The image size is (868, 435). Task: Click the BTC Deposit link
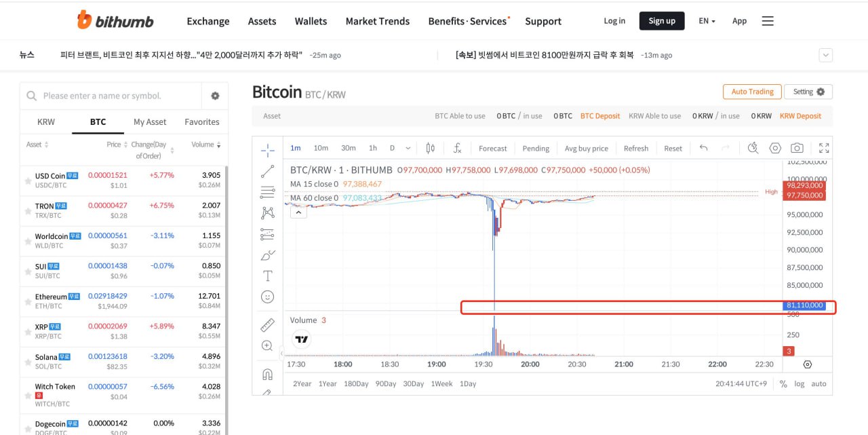click(600, 116)
